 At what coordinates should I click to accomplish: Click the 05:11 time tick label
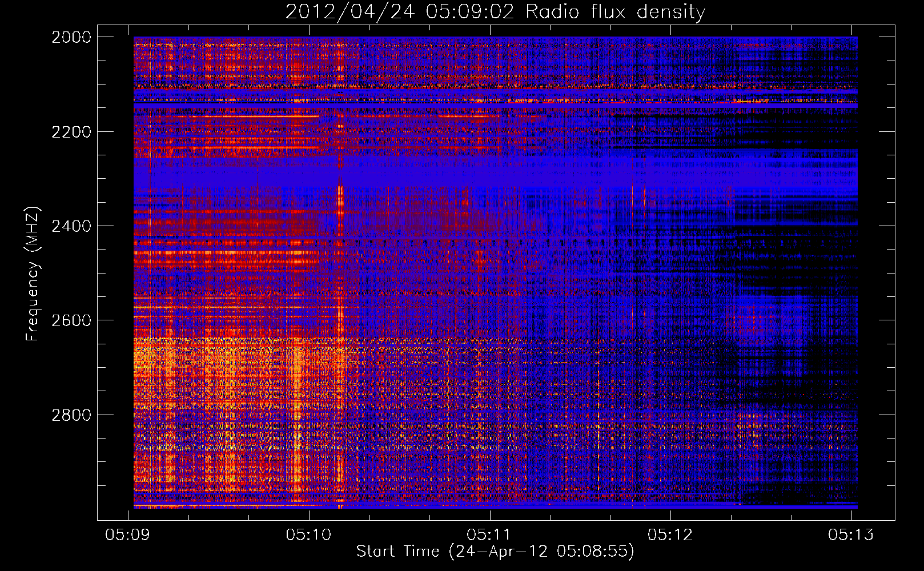(489, 534)
